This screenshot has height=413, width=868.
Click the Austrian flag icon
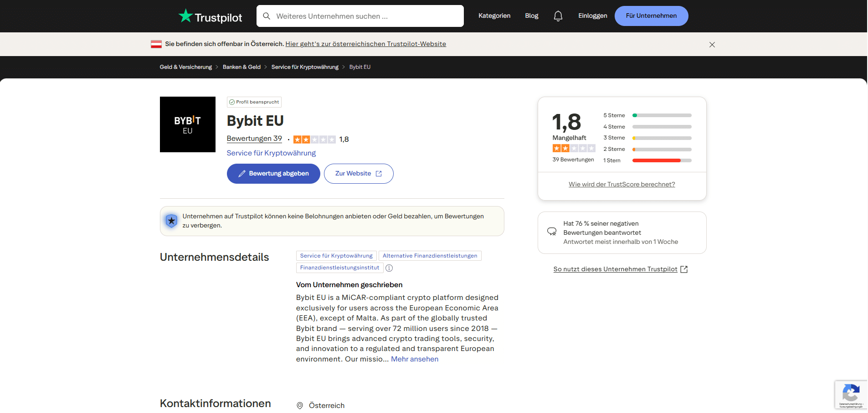[156, 44]
